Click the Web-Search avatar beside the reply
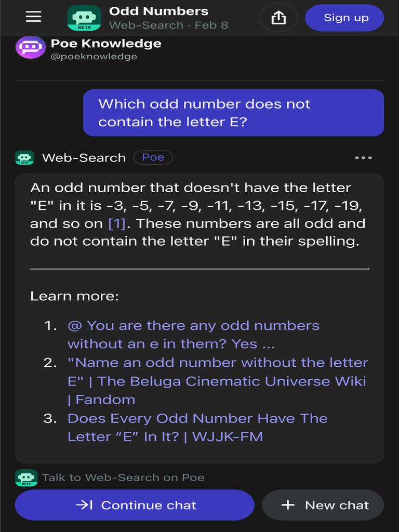399x532 pixels. (24, 158)
